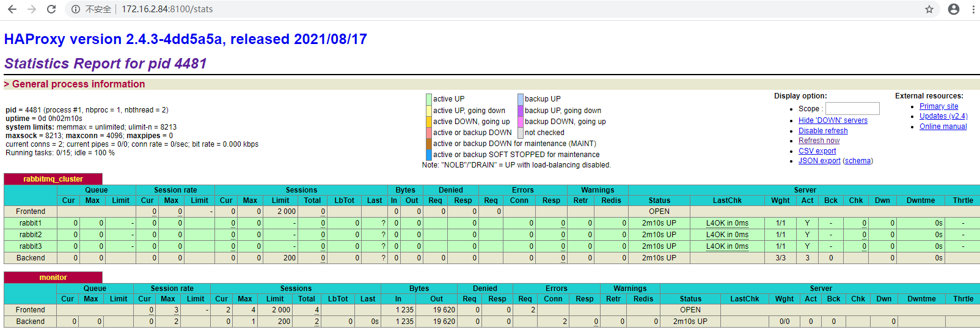
Task: Click the Disable refresh link
Action: [823, 131]
